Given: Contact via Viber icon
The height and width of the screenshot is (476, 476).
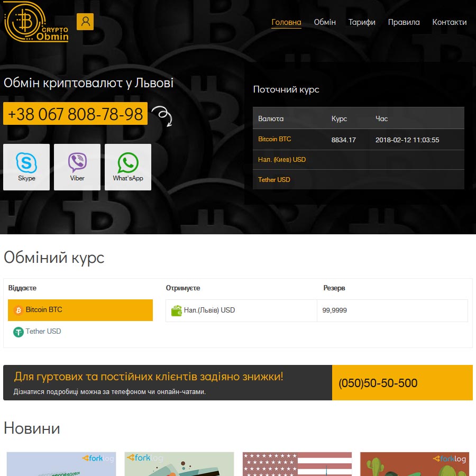Looking at the screenshot, I should tap(77, 167).
